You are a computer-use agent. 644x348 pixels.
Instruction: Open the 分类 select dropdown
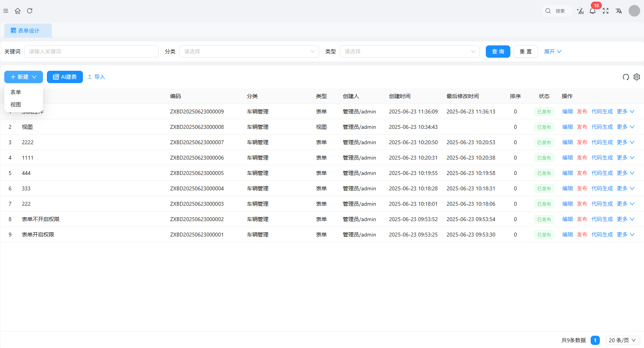tap(249, 52)
